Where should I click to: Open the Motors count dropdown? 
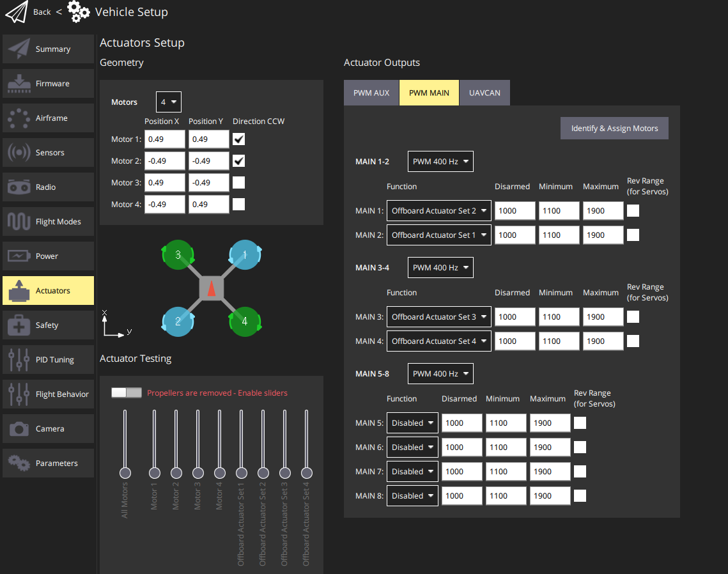click(x=169, y=102)
